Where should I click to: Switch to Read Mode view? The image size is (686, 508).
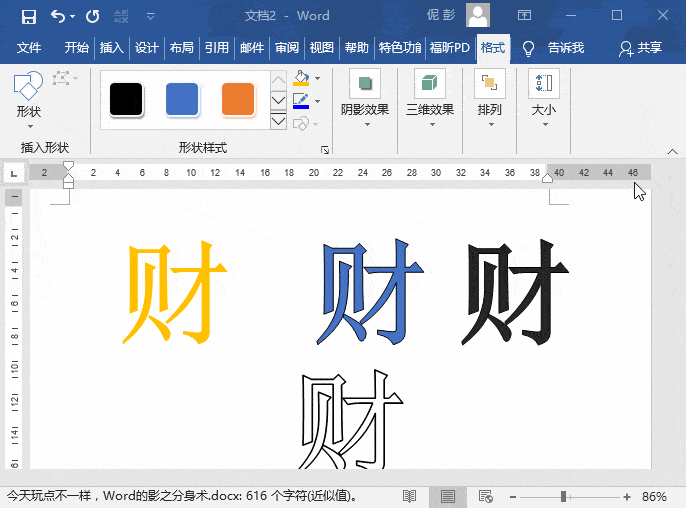[409, 496]
